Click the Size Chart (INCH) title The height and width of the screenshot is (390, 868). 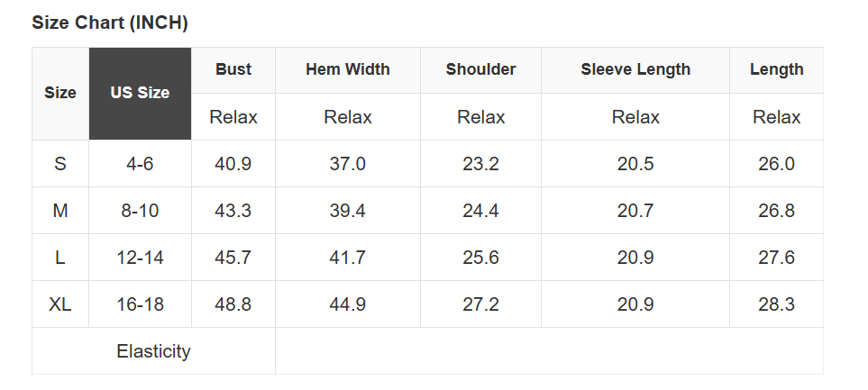click(110, 23)
